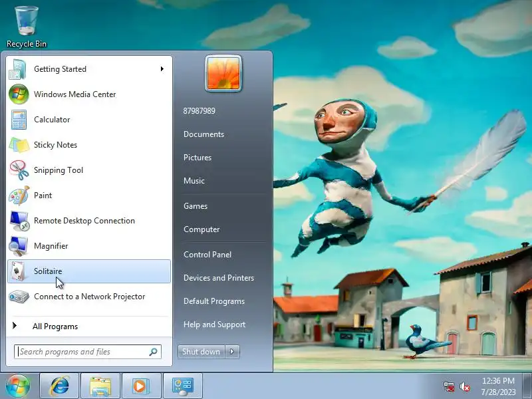
Task: Open Computer from the right pane
Action: pyautogui.click(x=201, y=229)
